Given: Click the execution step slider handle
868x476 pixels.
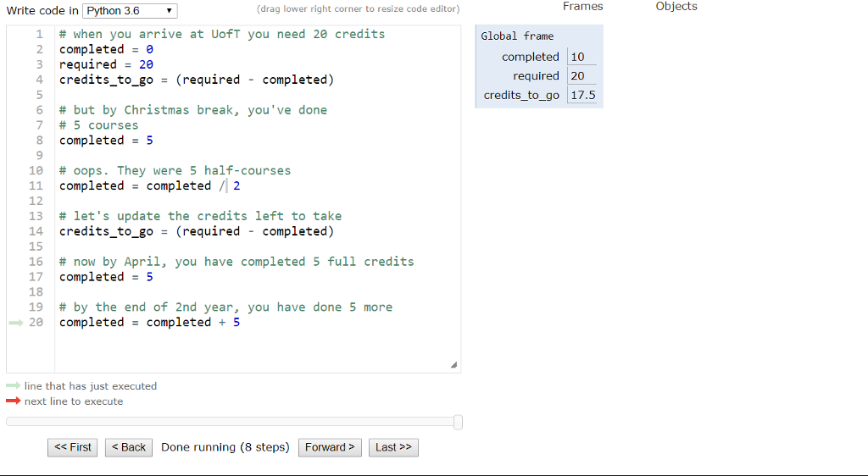Looking at the screenshot, I should 458,422.
